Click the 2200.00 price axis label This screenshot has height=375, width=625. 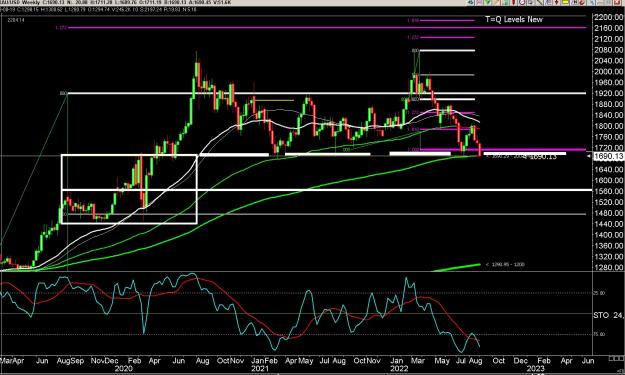pyautogui.click(x=608, y=17)
